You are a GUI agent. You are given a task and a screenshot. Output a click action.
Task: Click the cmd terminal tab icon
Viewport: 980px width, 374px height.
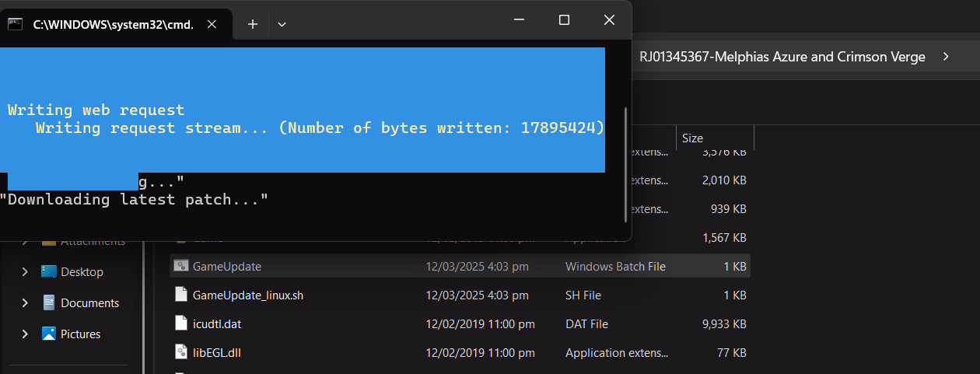tap(15, 24)
